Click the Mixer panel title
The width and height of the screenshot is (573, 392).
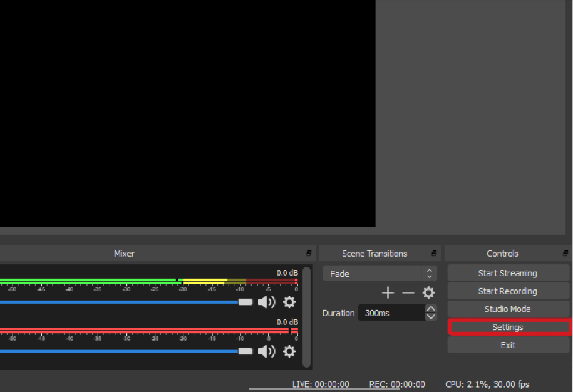(124, 254)
